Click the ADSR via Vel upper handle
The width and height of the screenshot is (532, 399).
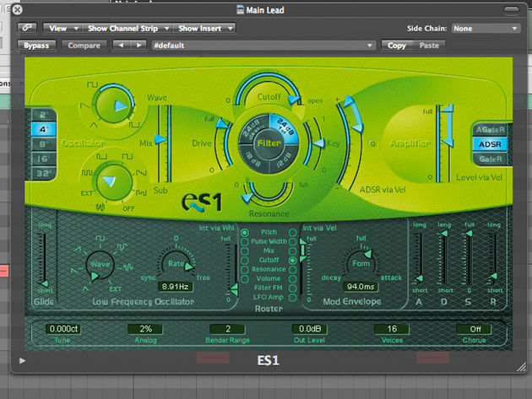pos(349,101)
